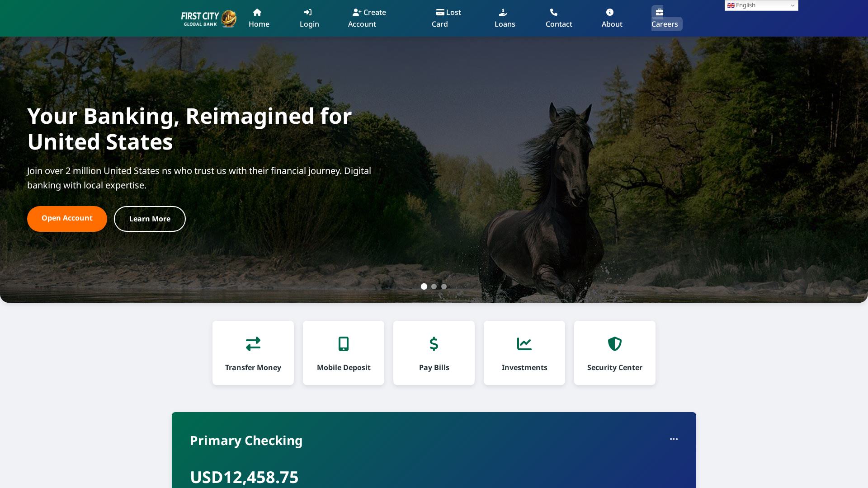Viewport: 868px width, 488px height.
Task: Open the English language selector
Action: pos(761,5)
